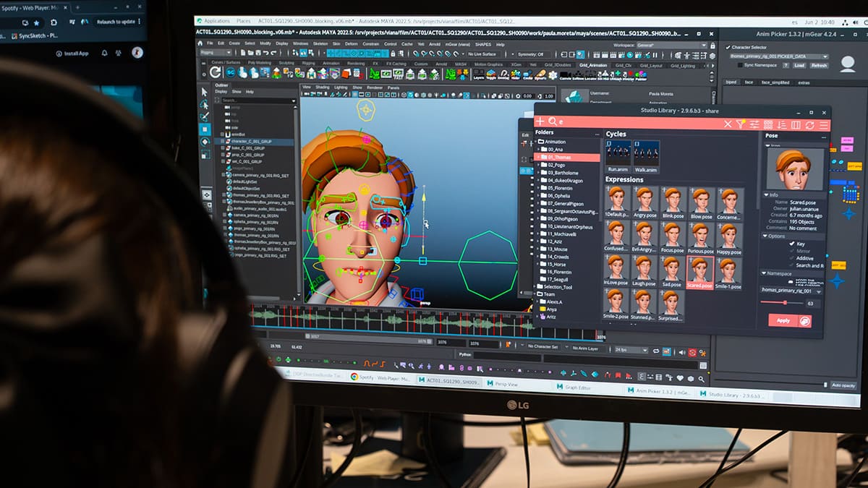Select the Scared.pose thumbnail

coord(699,272)
